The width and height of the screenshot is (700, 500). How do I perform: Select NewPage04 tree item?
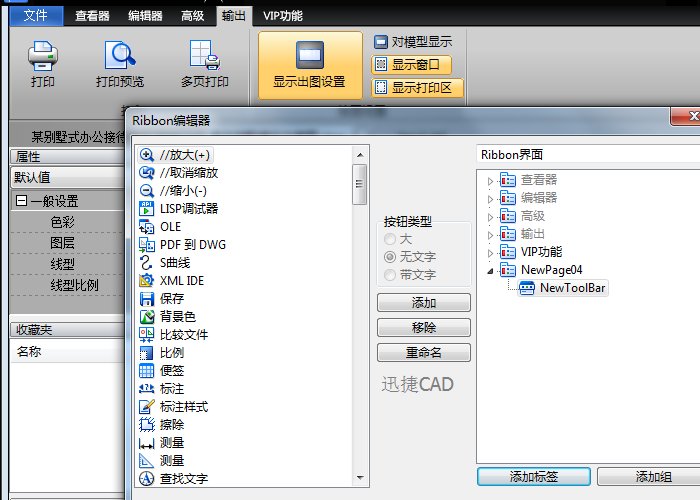point(541,270)
